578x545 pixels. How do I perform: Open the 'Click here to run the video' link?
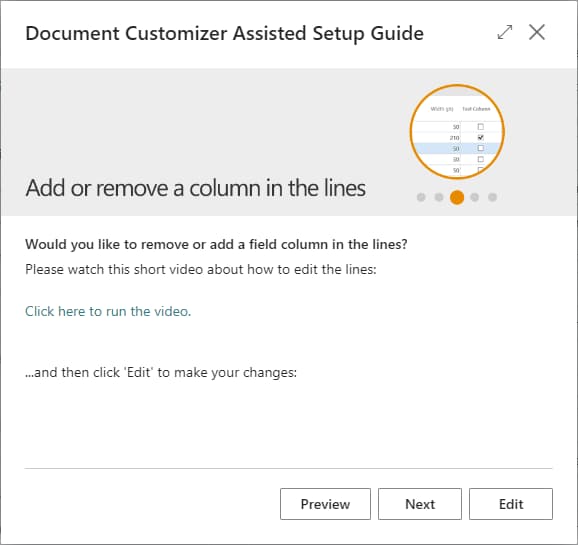pos(108,311)
